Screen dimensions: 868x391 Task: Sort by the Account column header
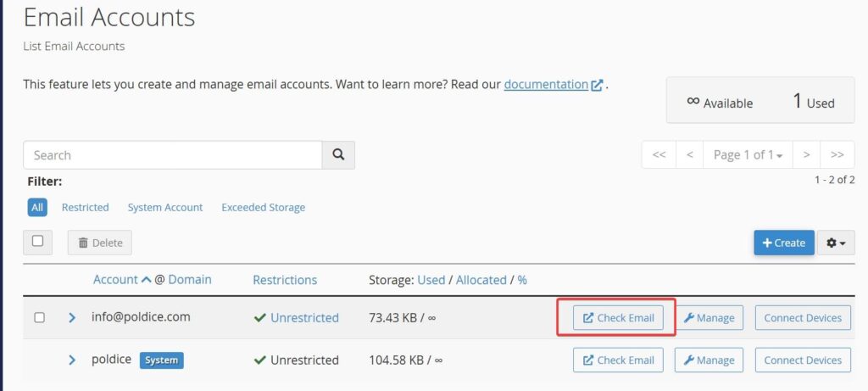(115, 279)
